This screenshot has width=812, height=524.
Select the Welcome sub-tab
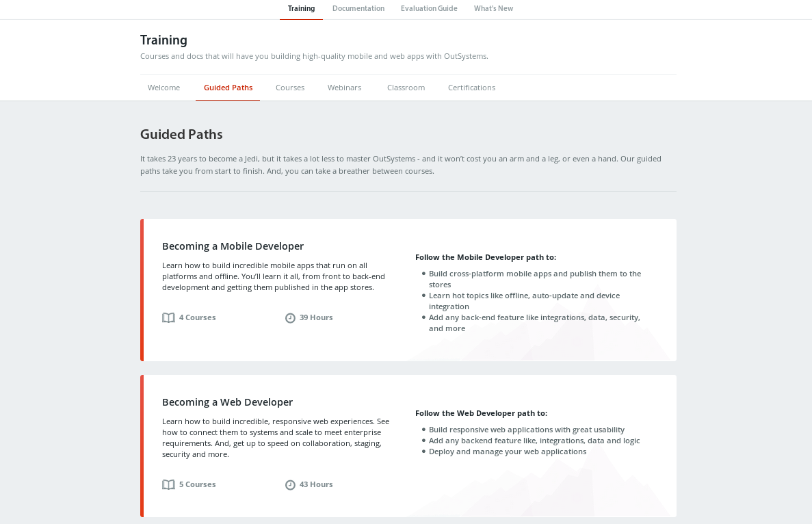pos(163,88)
